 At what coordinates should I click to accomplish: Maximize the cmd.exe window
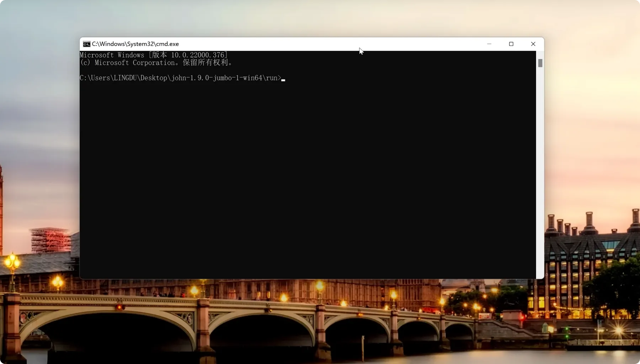[x=511, y=44]
